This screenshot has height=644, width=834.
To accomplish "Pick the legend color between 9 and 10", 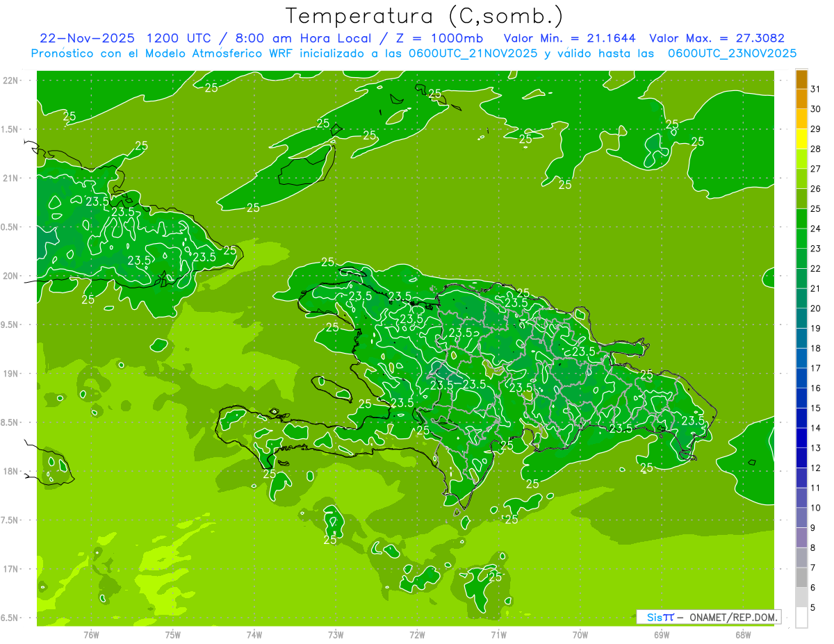I will pyautogui.click(x=801, y=518).
